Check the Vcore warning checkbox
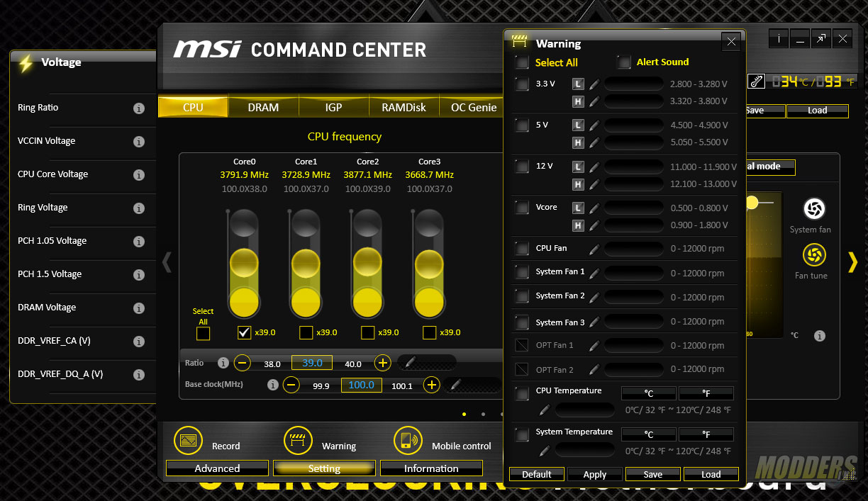 (x=522, y=208)
